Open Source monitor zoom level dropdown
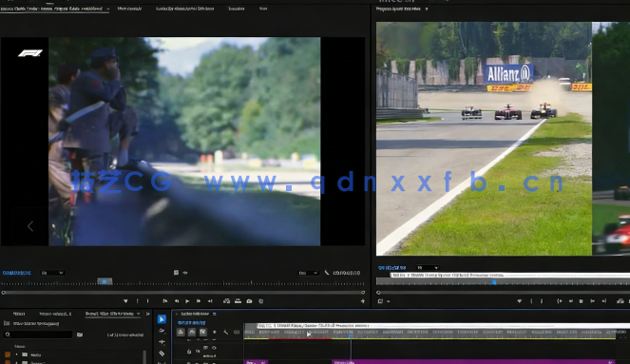This screenshot has width=630, height=364. [52, 273]
